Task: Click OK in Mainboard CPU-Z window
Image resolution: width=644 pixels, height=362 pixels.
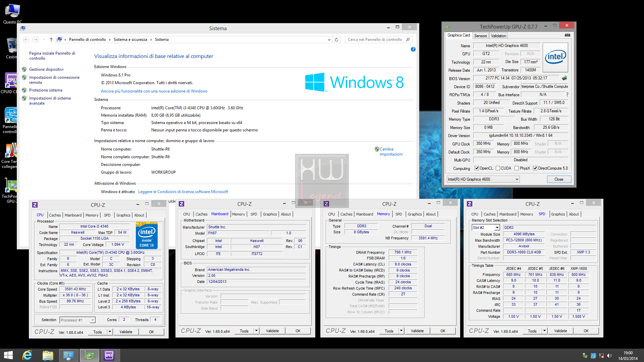Action: click(298, 331)
